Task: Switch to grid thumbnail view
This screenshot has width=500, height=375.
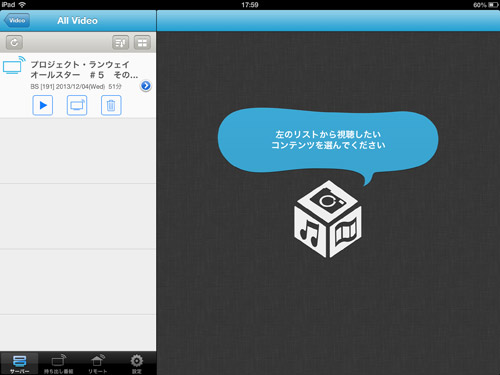Action: pos(142,42)
